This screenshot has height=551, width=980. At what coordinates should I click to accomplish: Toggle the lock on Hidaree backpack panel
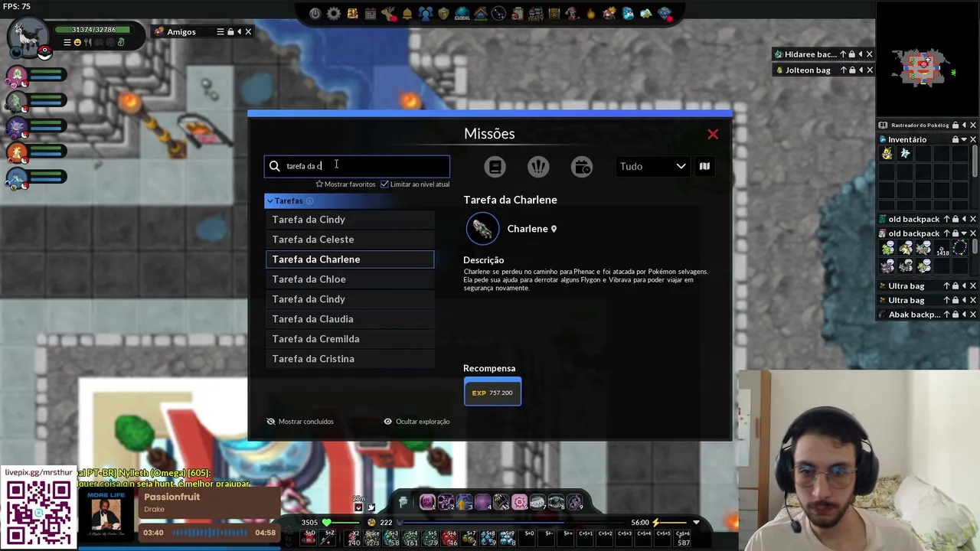tap(851, 54)
